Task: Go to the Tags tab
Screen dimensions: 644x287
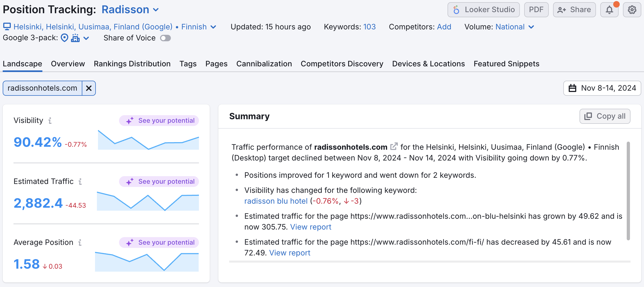Action: point(188,64)
